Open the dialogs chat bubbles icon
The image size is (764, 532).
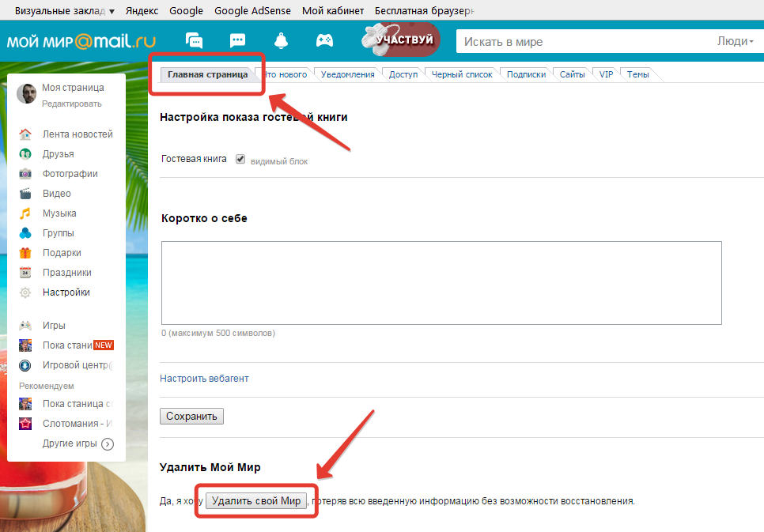pyautogui.click(x=194, y=40)
